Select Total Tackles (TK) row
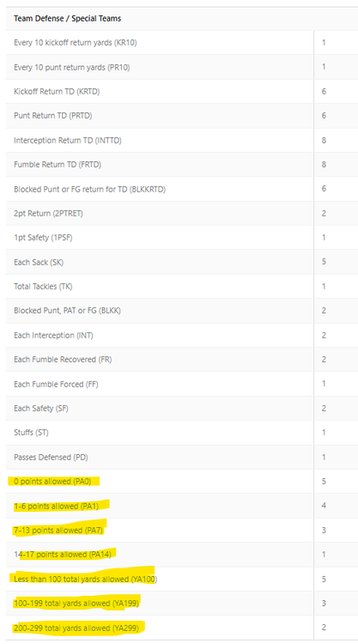 [x=182, y=286]
